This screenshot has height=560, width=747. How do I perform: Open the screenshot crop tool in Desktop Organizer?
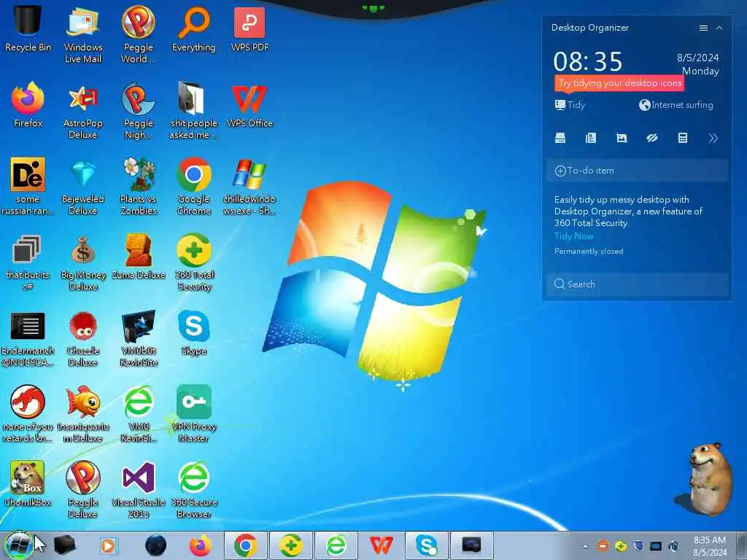click(622, 138)
